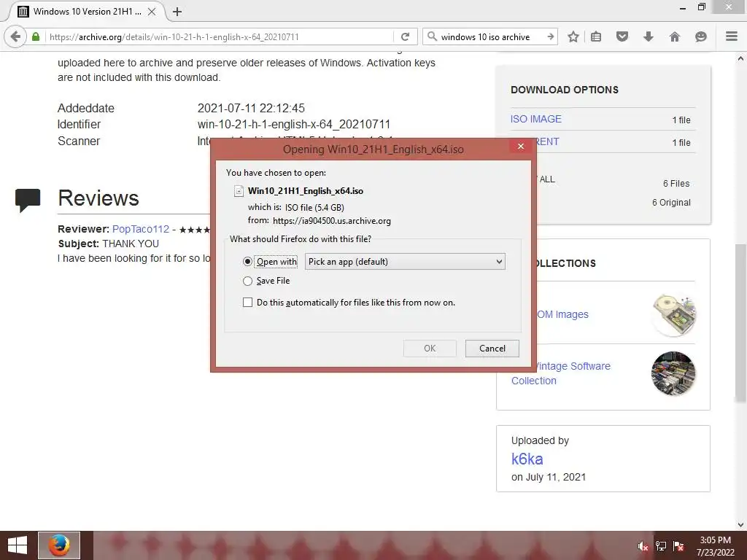The height and width of the screenshot is (560, 747).
Task: Open the Vintage Software Collection link
Action: pos(561,373)
